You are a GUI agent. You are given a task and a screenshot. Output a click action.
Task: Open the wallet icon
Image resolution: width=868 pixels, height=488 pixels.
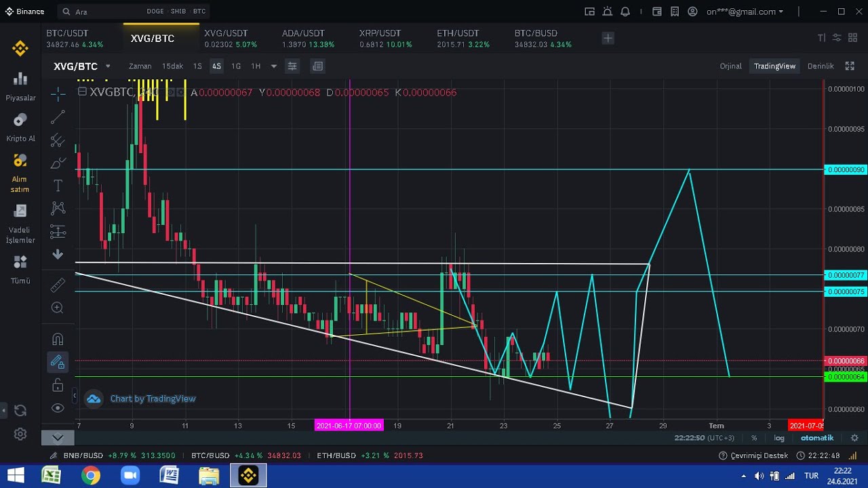coord(656,12)
